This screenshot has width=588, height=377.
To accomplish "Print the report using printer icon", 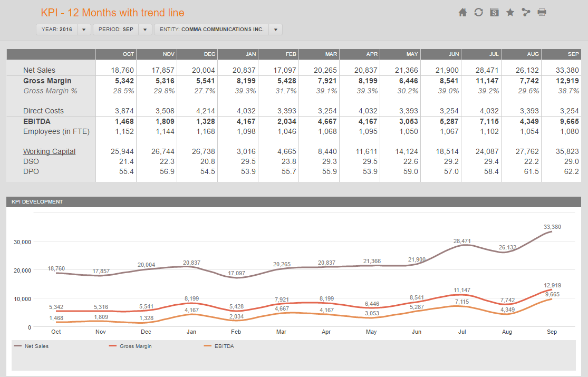I will coord(542,12).
